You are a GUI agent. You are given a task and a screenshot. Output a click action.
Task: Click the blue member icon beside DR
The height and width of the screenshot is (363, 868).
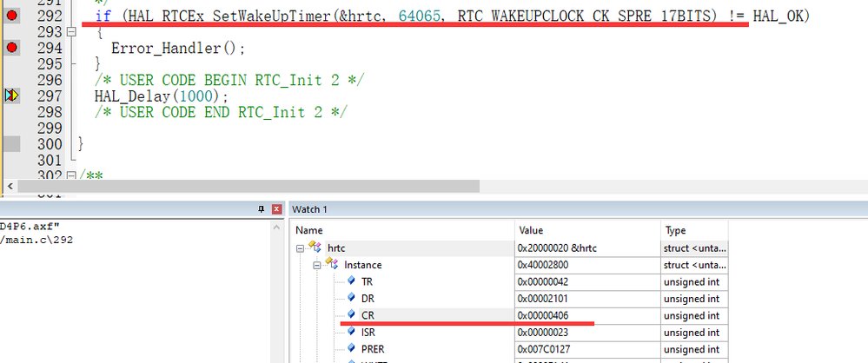tap(351, 298)
